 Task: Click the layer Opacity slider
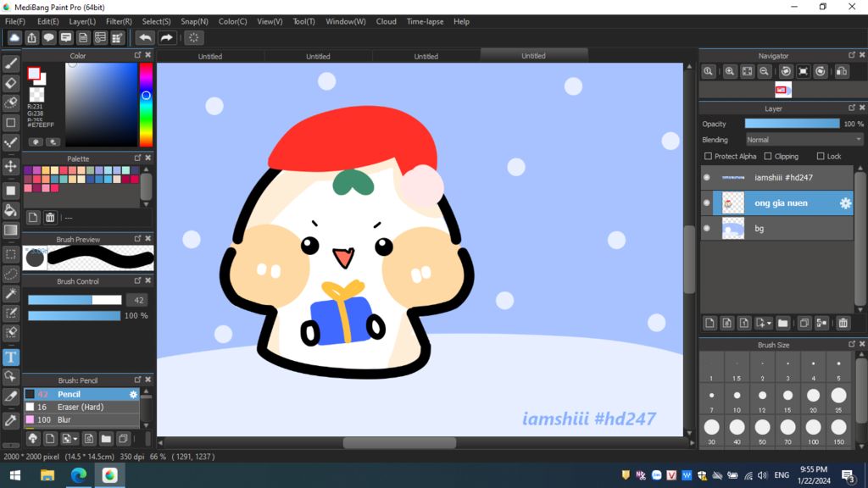[x=792, y=124]
